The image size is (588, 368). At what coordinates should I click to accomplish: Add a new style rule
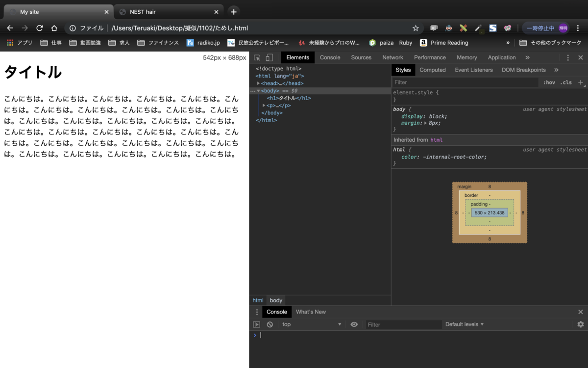[581, 82]
